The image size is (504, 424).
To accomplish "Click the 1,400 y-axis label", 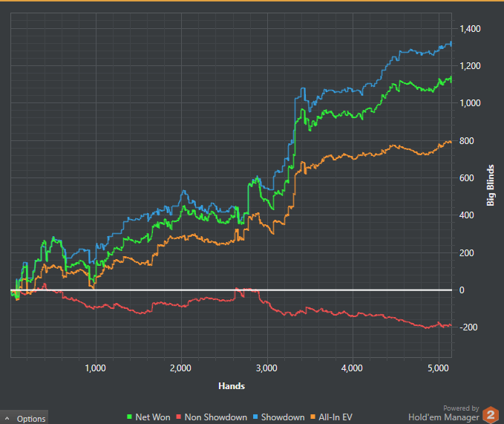I will (470, 29).
